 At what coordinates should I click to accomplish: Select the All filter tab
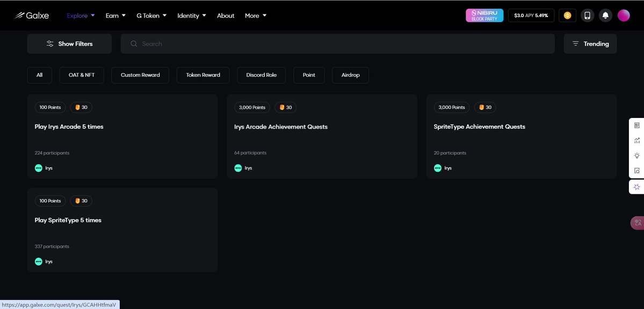(x=39, y=75)
